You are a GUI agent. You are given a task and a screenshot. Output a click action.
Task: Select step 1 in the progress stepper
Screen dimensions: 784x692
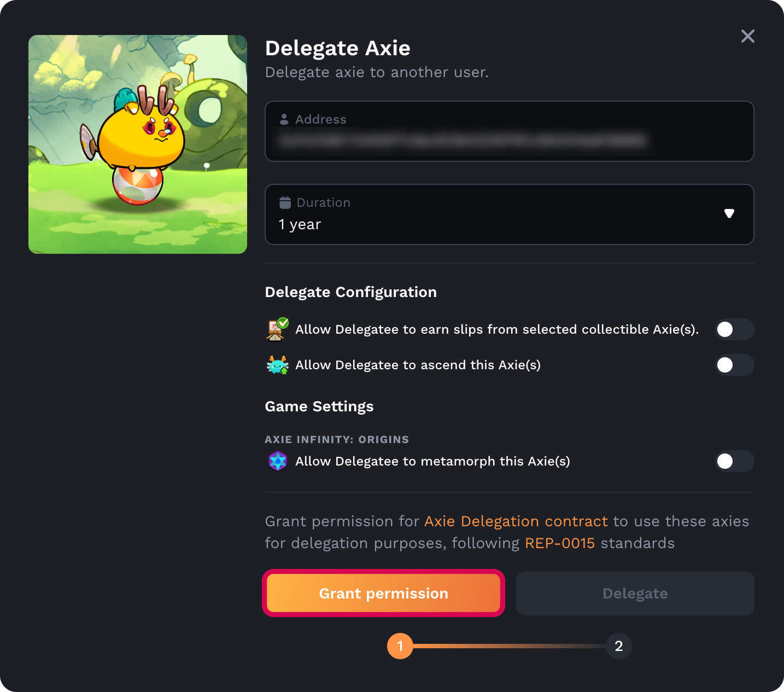(x=400, y=646)
